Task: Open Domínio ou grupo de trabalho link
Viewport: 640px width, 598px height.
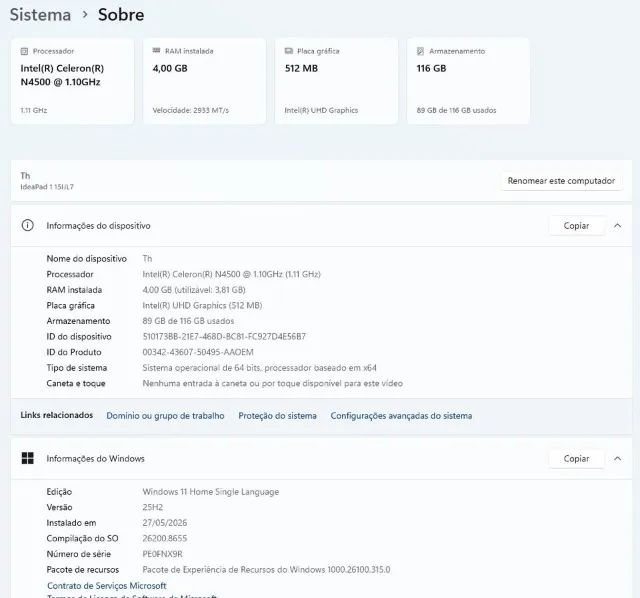Action: tap(165, 416)
